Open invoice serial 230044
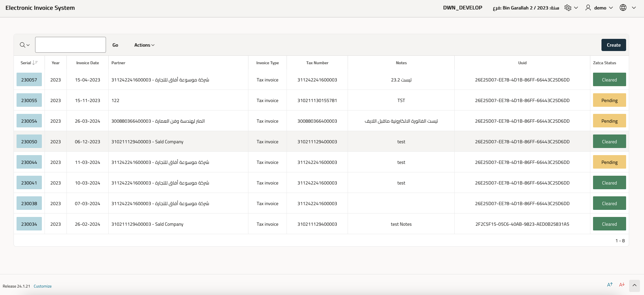 29,162
